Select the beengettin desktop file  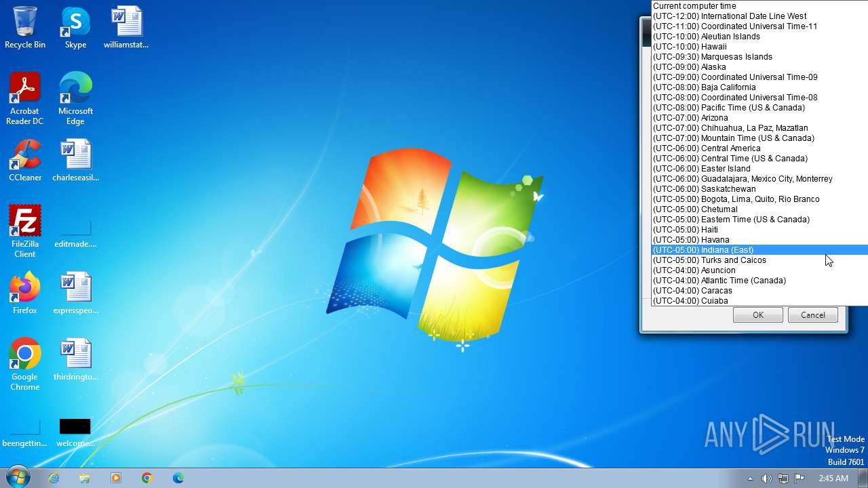tap(25, 432)
